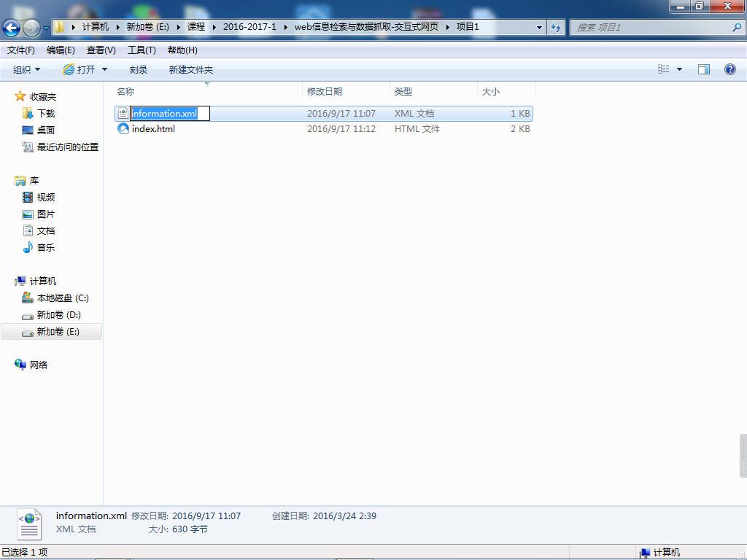Click 新加卷 (E:) in the address breadcrumb
The height and width of the screenshot is (560, 747).
[x=147, y=27]
